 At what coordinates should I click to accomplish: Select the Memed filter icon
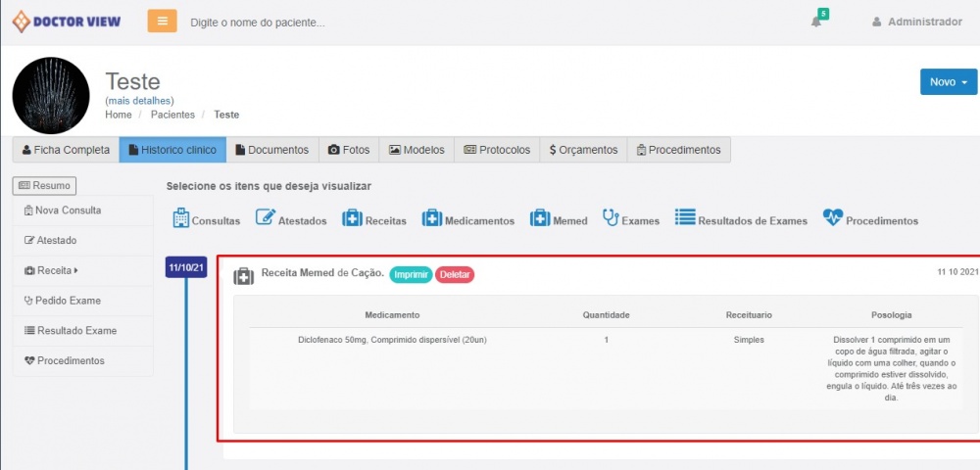pyautogui.click(x=539, y=218)
